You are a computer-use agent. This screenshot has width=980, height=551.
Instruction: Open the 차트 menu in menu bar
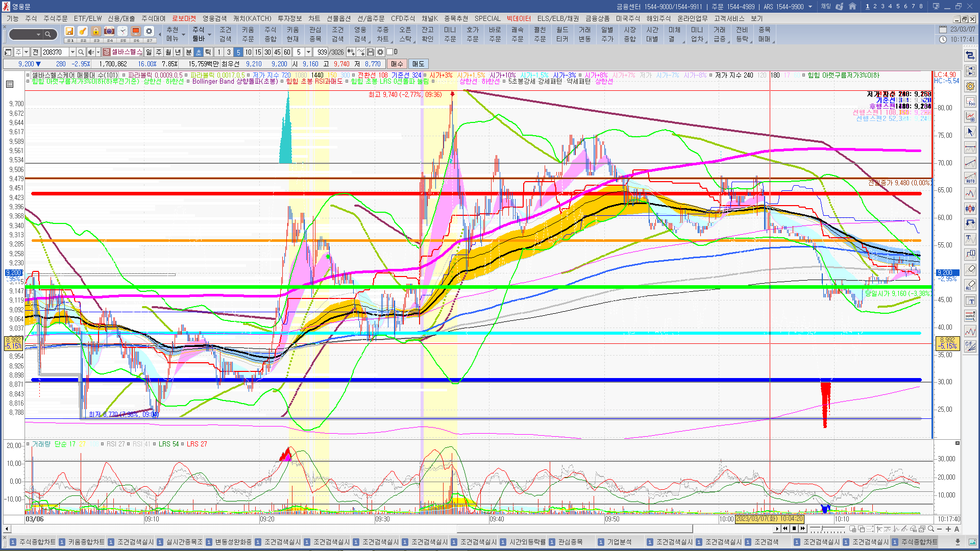[314, 18]
